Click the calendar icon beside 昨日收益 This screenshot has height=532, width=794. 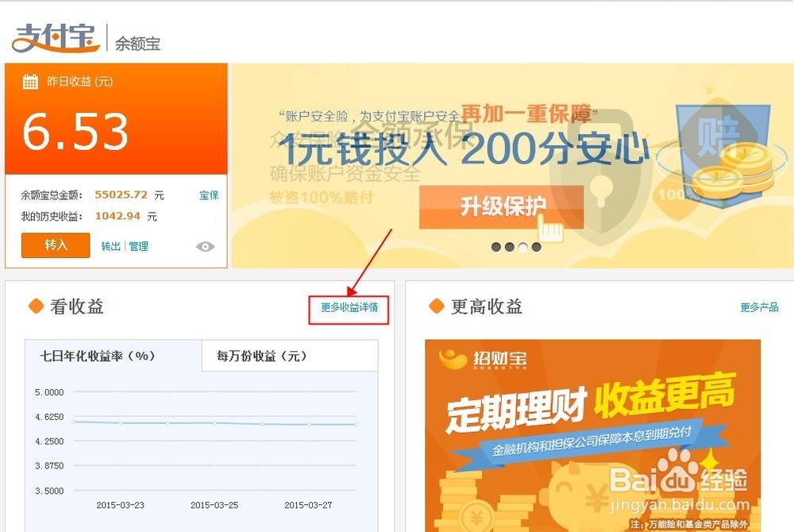(30, 82)
